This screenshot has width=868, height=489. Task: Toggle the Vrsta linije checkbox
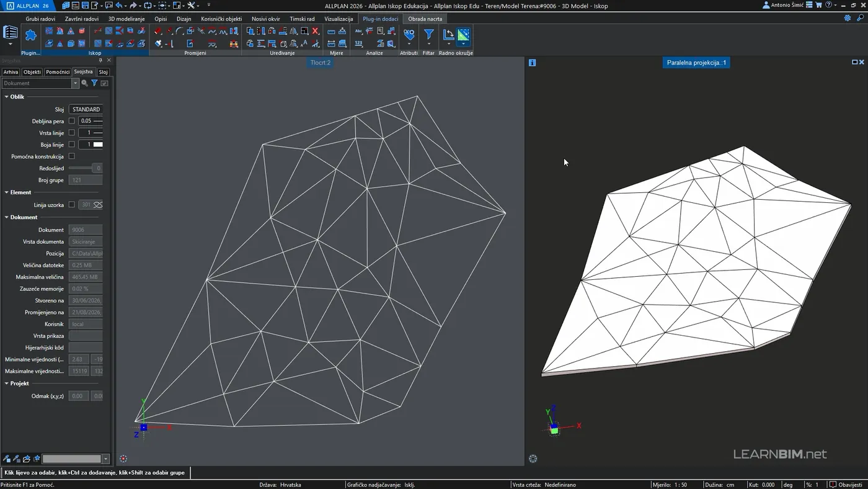click(71, 133)
